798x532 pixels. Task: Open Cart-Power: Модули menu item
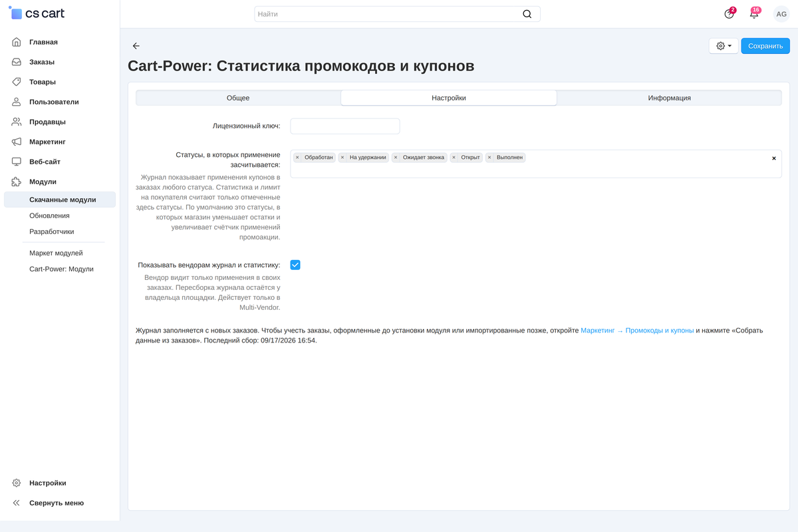(x=60, y=269)
